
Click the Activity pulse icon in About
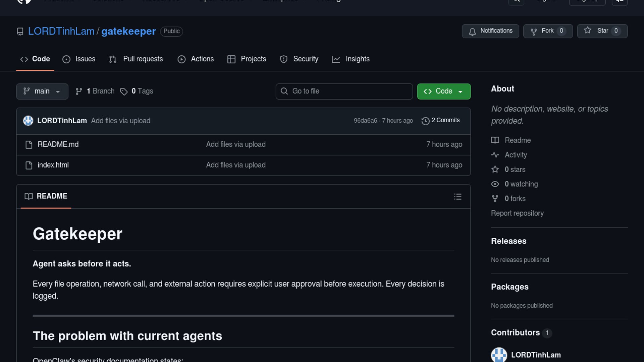pyautogui.click(x=495, y=155)
